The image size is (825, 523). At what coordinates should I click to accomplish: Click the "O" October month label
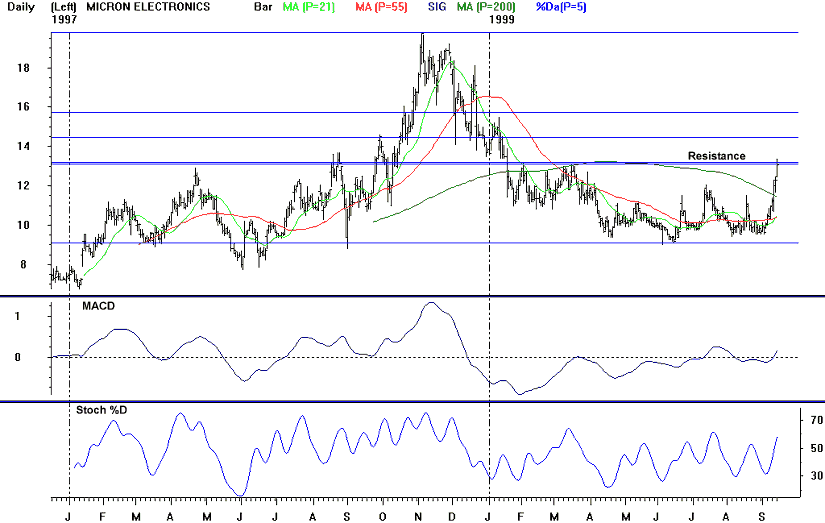click(x=383, y=517)
